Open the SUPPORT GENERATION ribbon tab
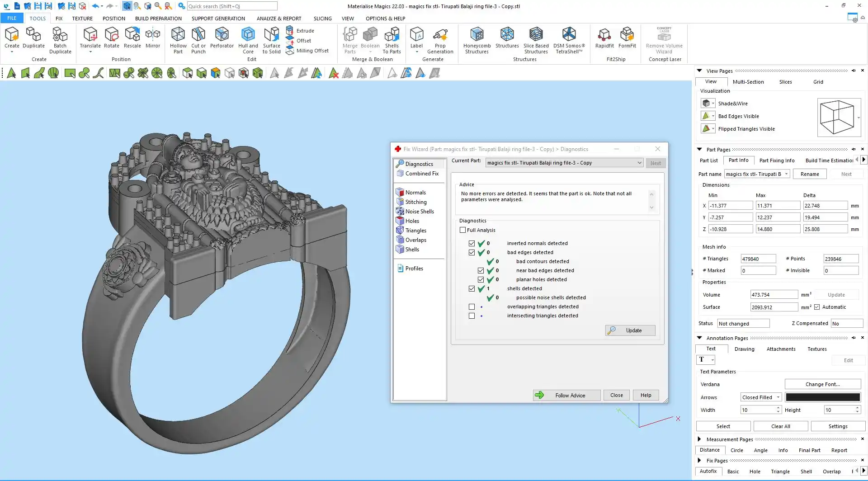The height and width of the screenshot is (481, 868). [218, 19]
